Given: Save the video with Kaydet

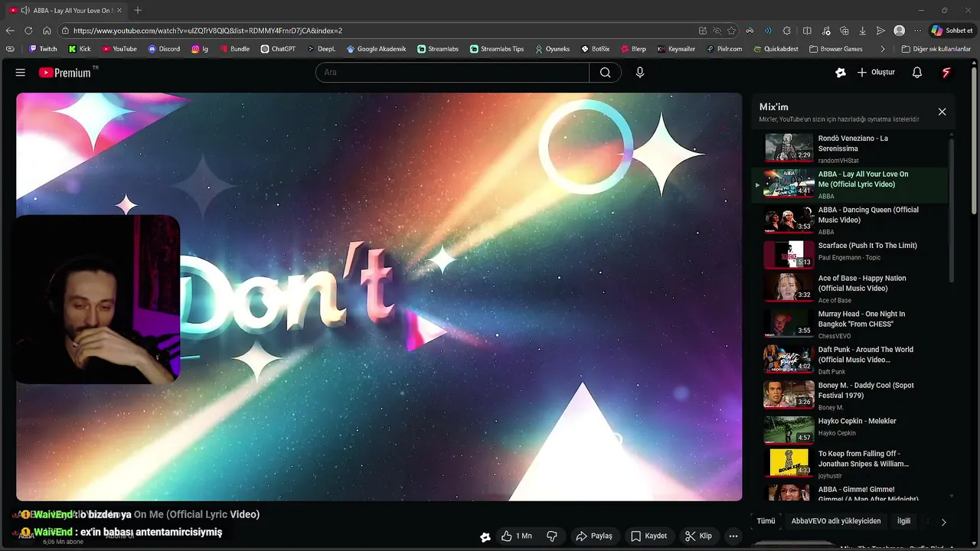Looking at the screenshot, I should 649,536.
